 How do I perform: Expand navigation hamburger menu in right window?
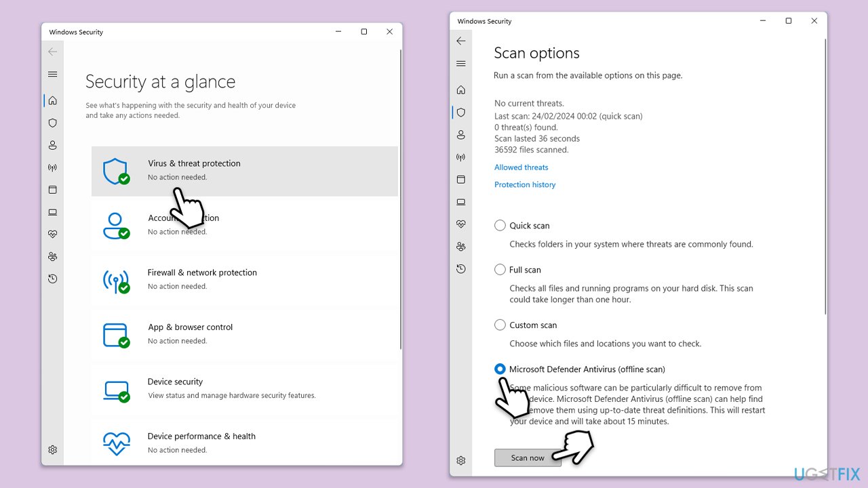click(x=461, y=64)
